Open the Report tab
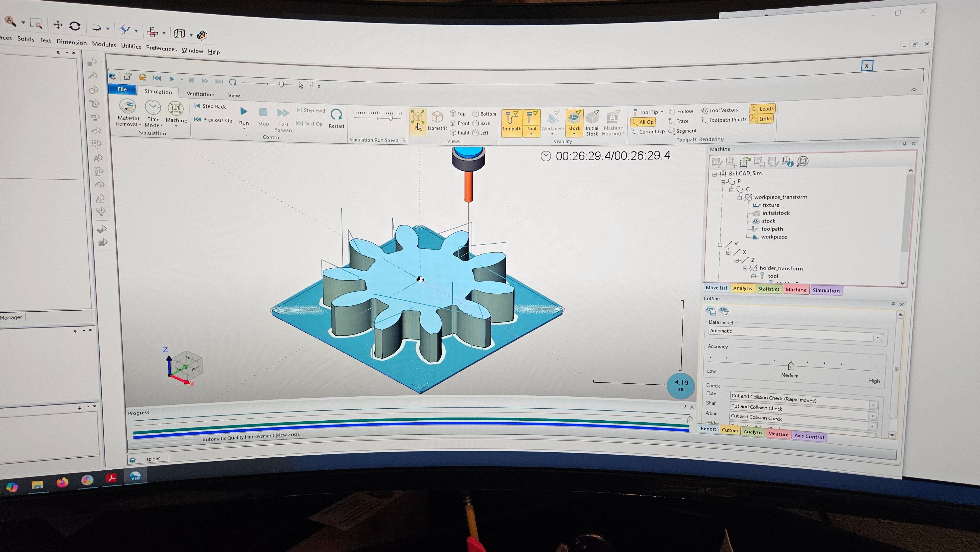 [x=708, y=429]
